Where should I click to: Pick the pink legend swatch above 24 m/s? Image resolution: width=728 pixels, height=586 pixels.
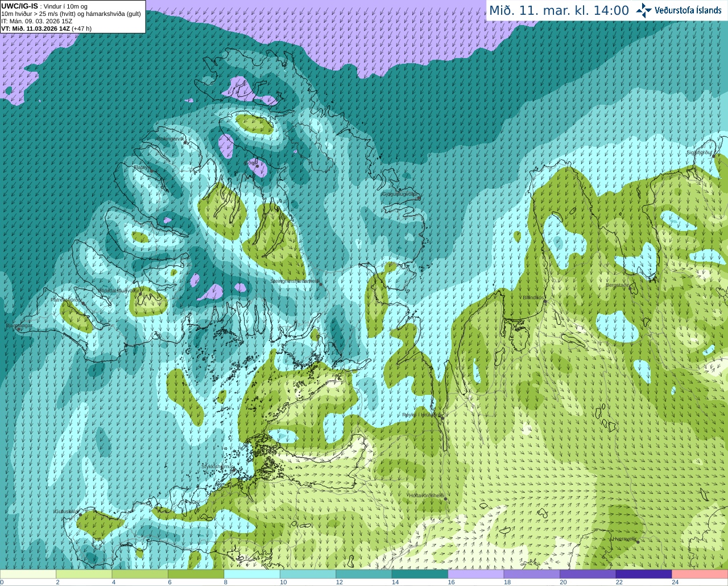pyautogui.click(x=700, y=574)
